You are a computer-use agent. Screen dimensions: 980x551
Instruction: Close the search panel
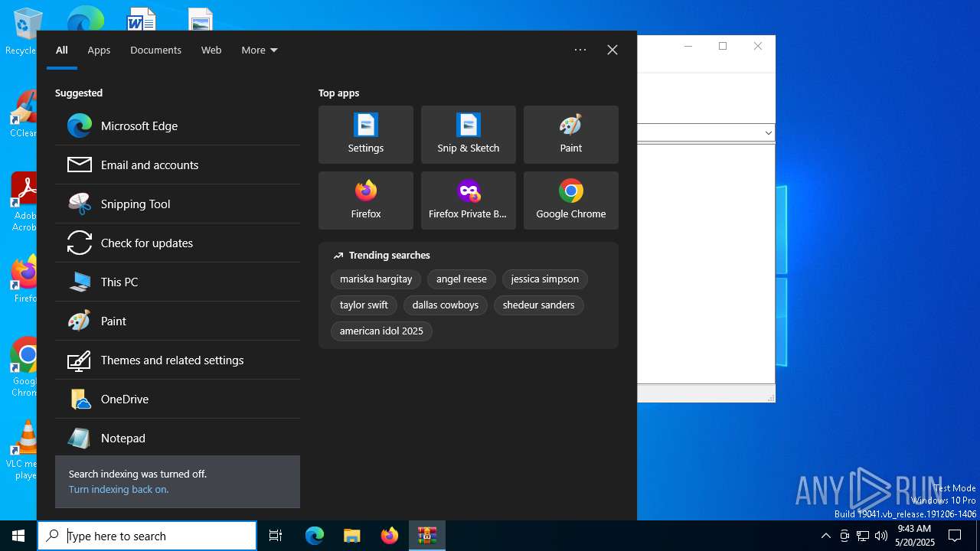612,50
